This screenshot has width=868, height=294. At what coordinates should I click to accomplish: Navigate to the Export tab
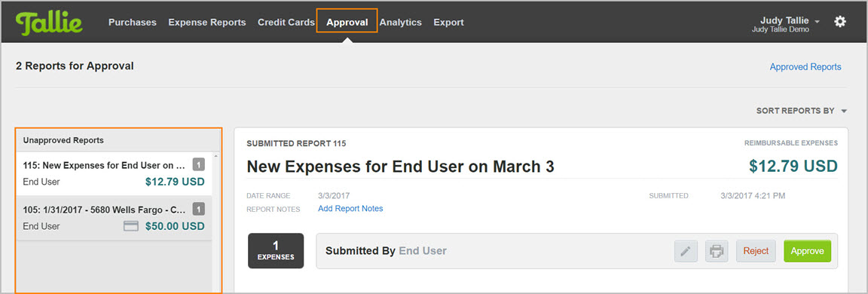click(448, 22)
